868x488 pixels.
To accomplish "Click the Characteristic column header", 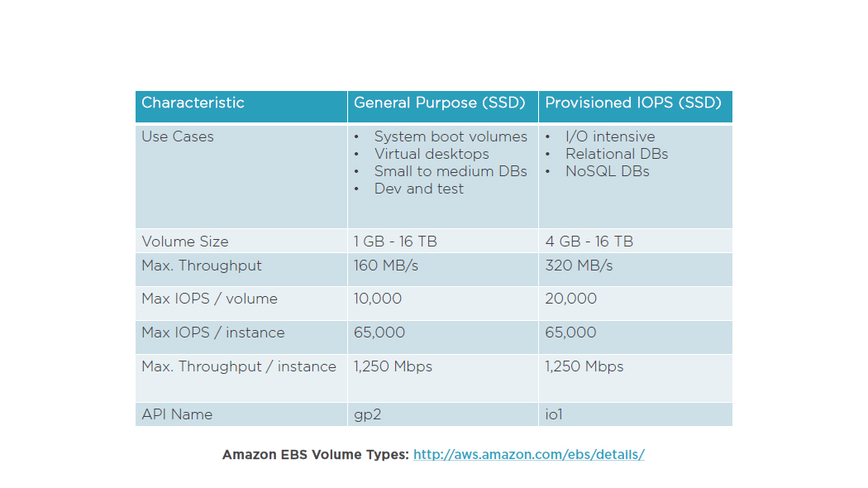I will point(193,103).
